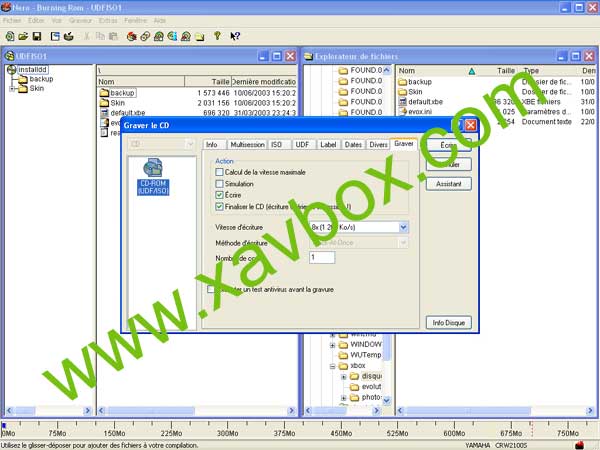Click right arrow of UDFISO1 list scrollbar

tap(291, 411)
